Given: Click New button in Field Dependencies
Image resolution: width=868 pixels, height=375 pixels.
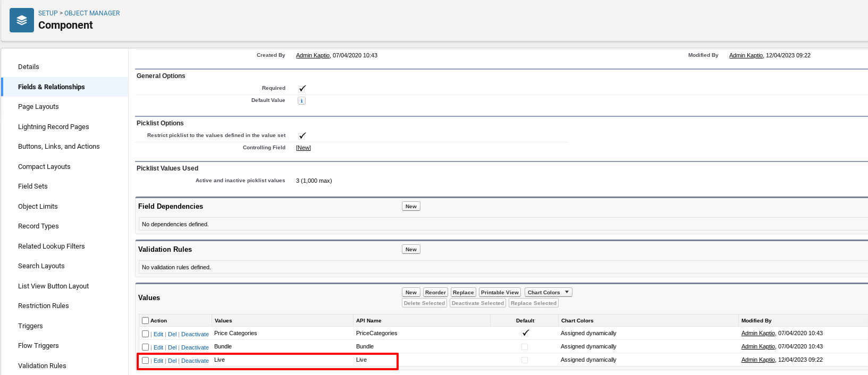Looking at the screenshot, I should (411, 207).
